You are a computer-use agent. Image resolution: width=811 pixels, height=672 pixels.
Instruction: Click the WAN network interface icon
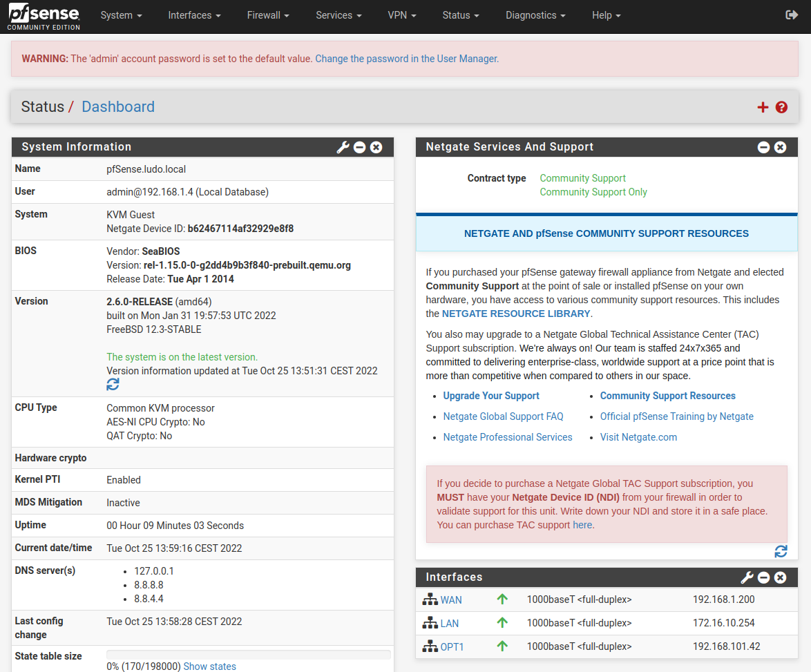430,599
